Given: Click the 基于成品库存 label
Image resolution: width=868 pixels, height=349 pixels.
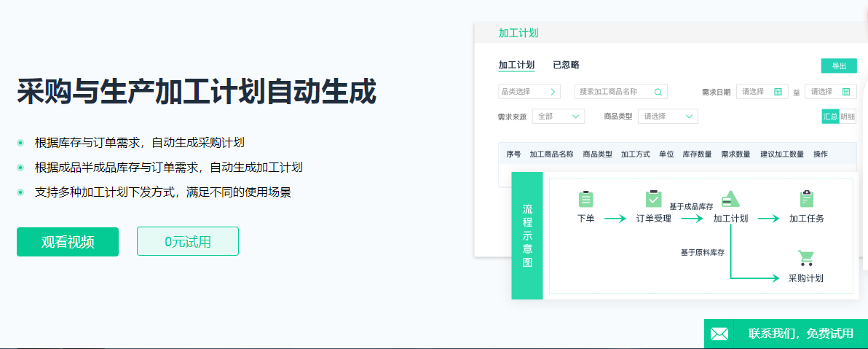Looking at the screenshot, I should point(691,206).
